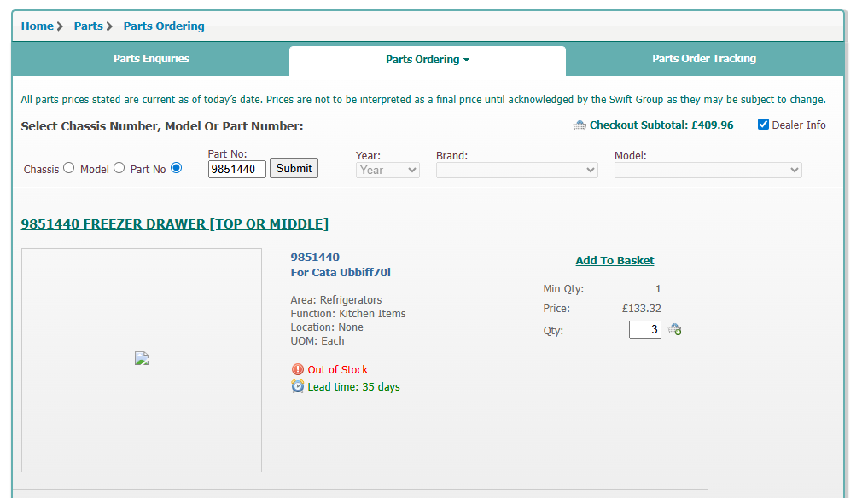Go to the Parts Order Tracking tab

tap(704, 59)
